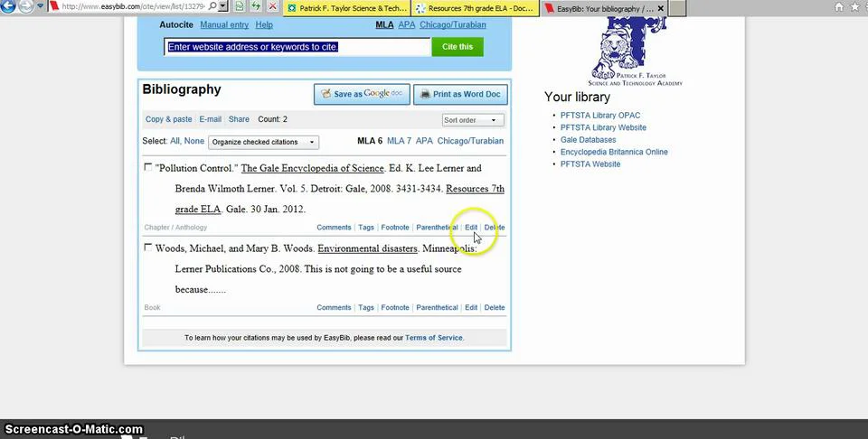868x439 pixels.
Task: Edit the Pollution Control citation
Action: click(x=471, y=228)
